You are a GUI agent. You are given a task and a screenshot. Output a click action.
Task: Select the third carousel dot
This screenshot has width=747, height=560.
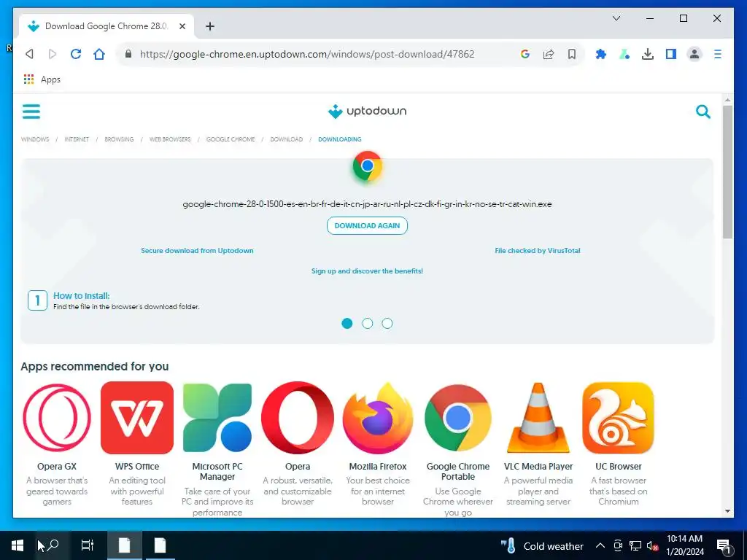pyautogui.click(x=387, y=323)
